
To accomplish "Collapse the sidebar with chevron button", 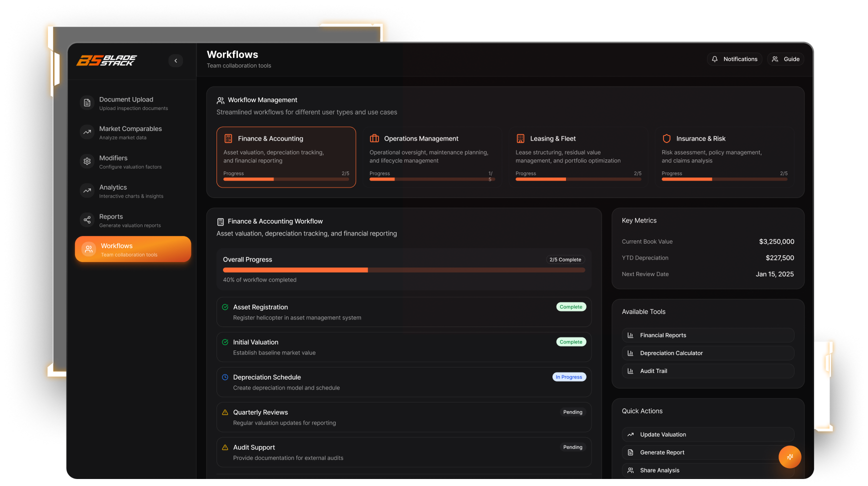I will (175, 60).
